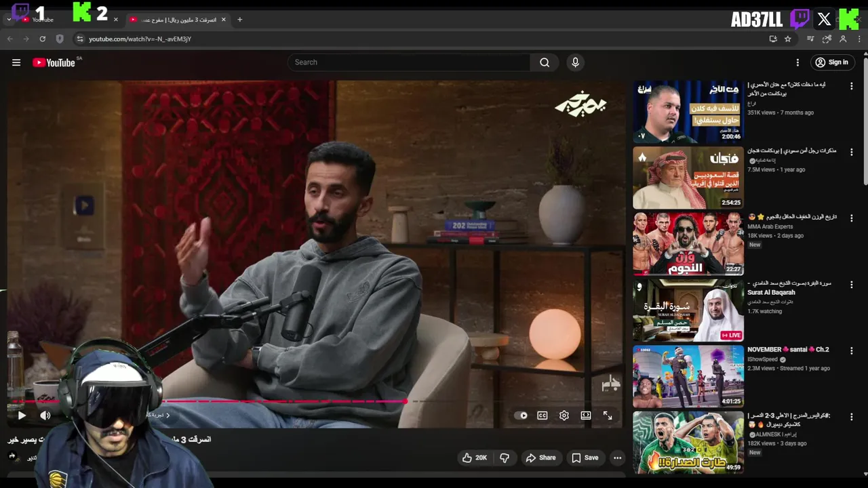
Task: Close the active Arabic-titled video tab
Action: 224,20
